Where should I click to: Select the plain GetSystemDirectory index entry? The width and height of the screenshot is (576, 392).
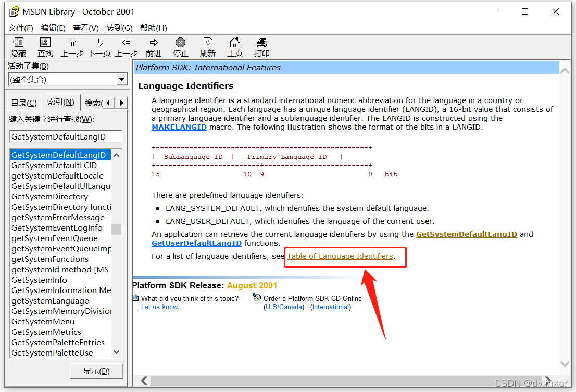(x=60, y=197)
